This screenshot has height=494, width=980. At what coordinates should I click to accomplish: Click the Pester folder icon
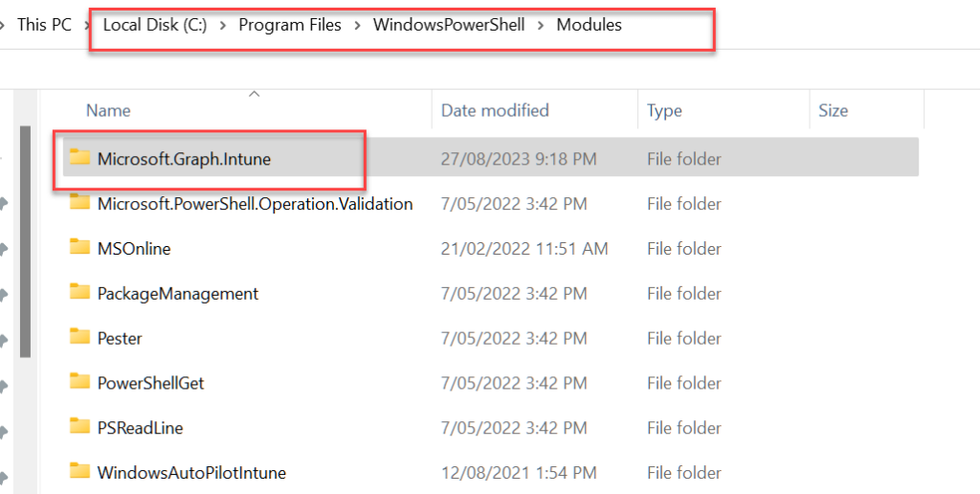tap(79, 337)
